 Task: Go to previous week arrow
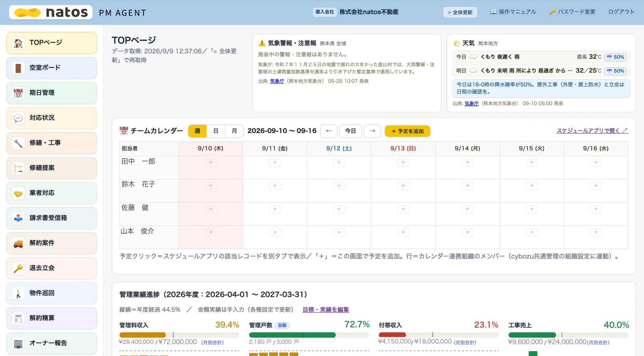(329, 131)
